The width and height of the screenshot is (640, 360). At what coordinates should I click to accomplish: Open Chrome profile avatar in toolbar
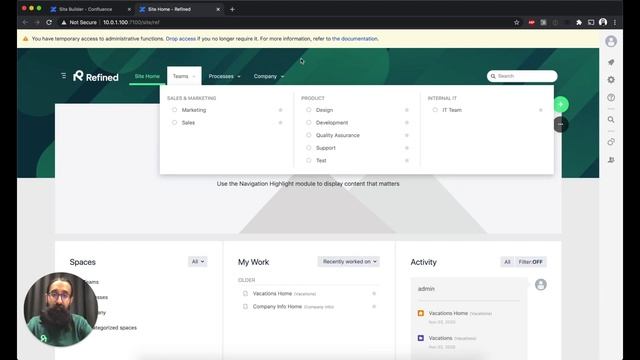(x=603, y=22)
